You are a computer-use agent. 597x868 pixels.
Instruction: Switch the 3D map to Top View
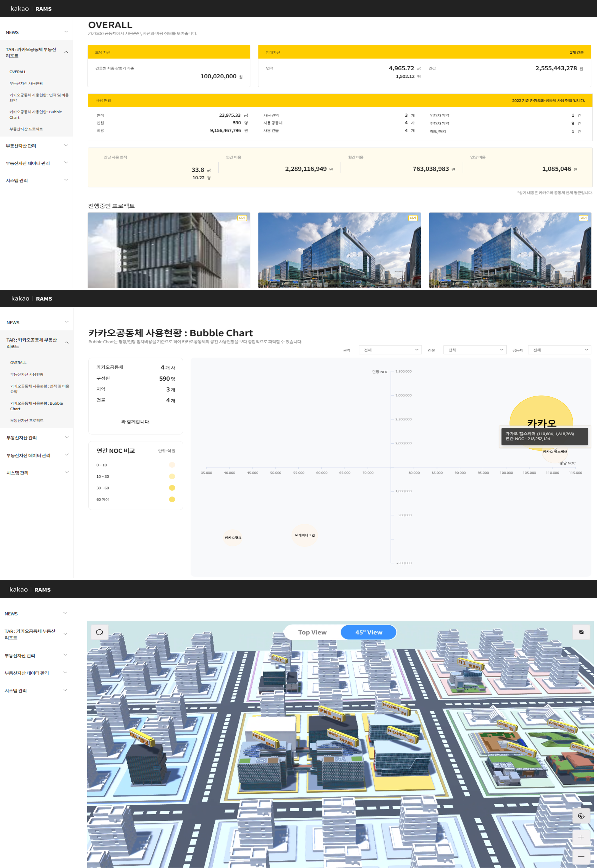[x=312, y=632]
